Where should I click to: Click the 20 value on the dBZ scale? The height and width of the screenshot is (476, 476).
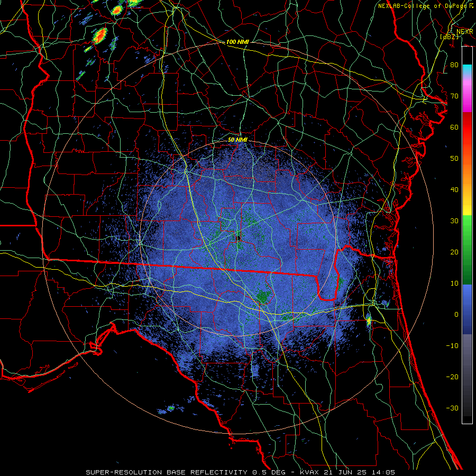[454, 252]
